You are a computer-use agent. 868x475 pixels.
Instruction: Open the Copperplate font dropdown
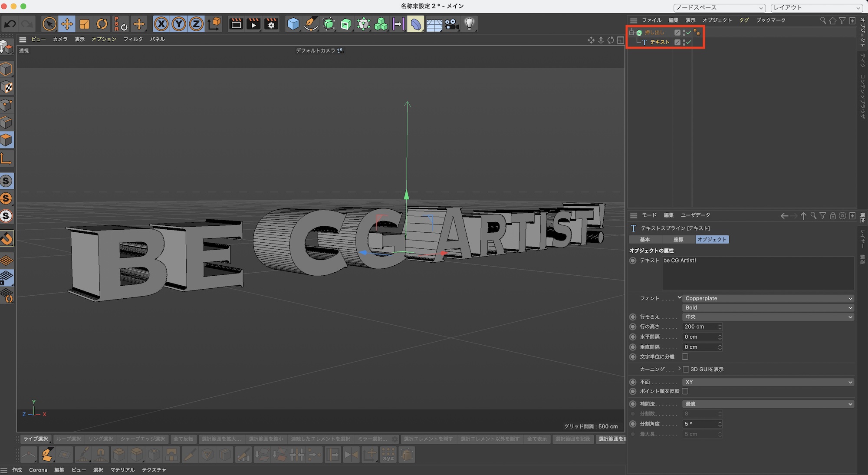pyautogui.click(x=767, y=299)
